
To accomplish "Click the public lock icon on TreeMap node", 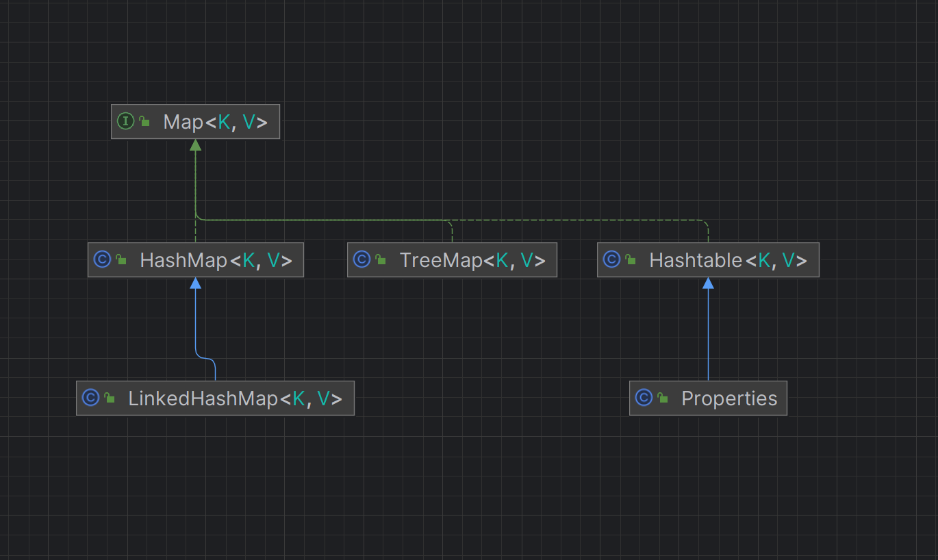I will click(x=381, y=260).
